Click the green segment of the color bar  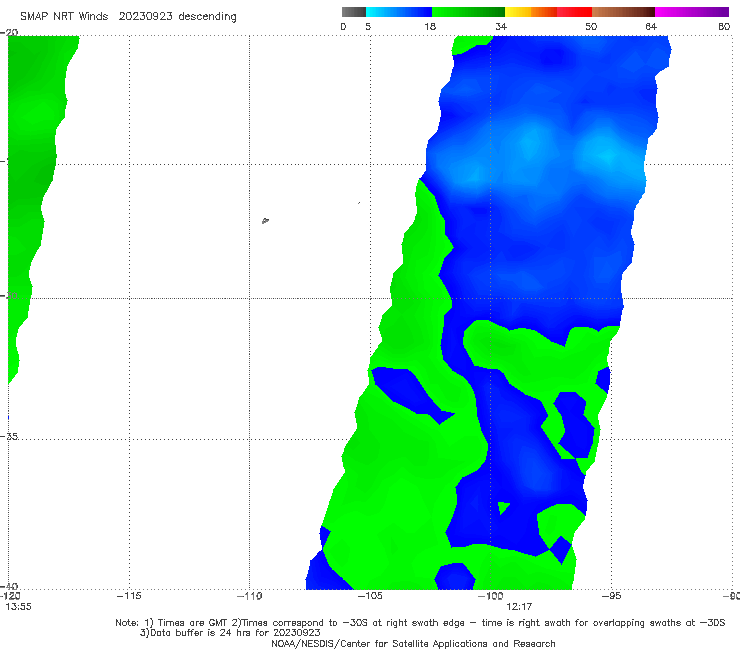(468, 12)
